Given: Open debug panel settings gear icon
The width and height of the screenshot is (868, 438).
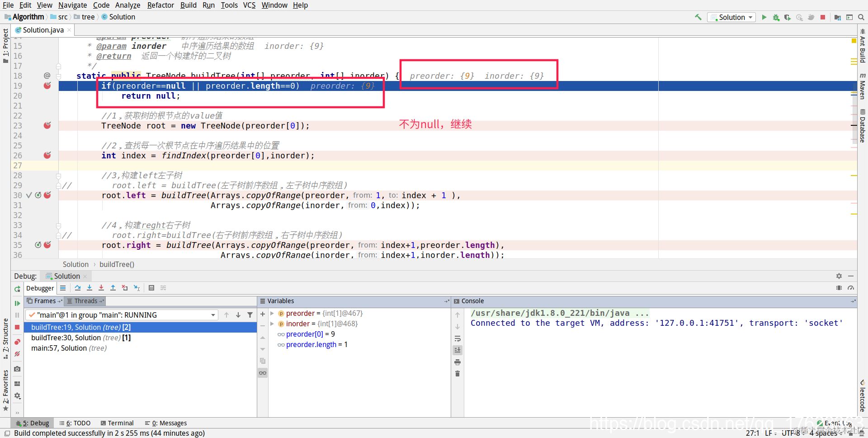Looking at the screenshot, I should (839, 276).
